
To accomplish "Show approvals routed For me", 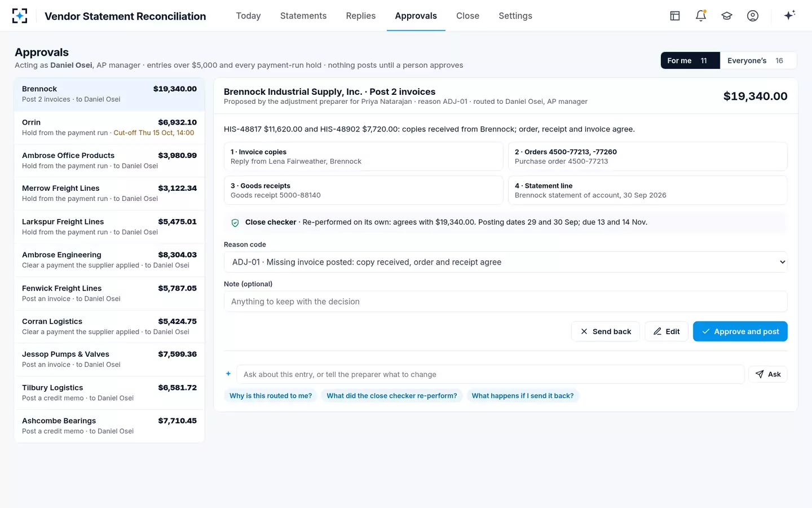I will pos(690,60).
